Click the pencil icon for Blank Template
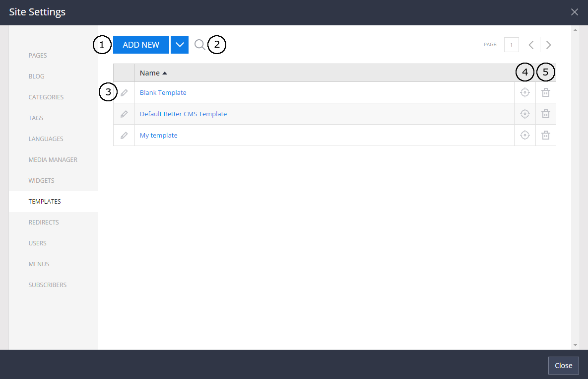 124,92
